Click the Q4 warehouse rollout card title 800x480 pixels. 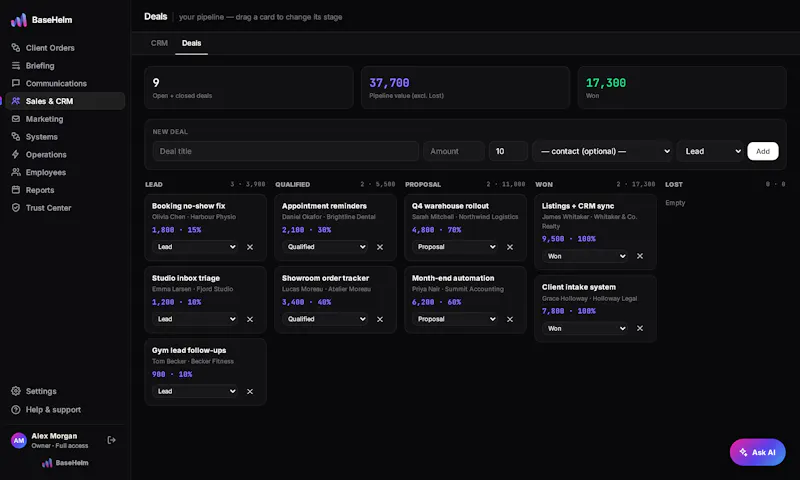point(450,206)
